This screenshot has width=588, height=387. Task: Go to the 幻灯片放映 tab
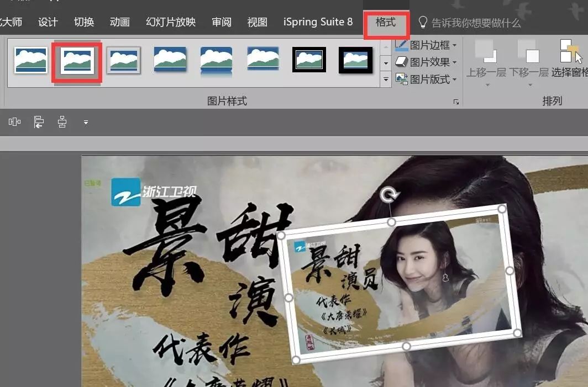171,22
